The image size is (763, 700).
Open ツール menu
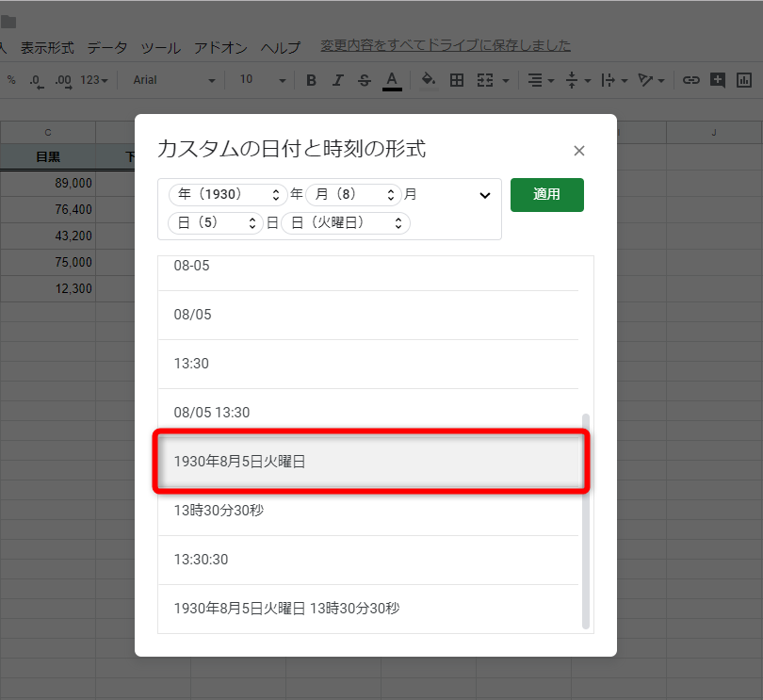point(160,48)
